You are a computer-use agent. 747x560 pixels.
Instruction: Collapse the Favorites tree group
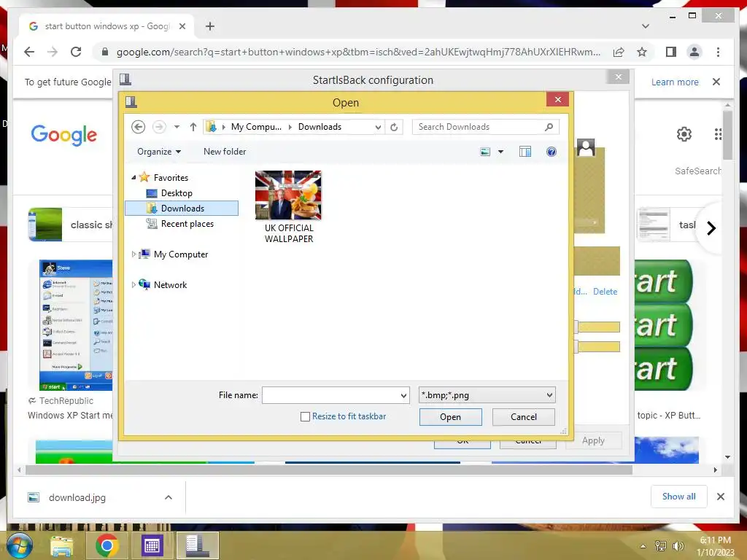tap(134, 178)
